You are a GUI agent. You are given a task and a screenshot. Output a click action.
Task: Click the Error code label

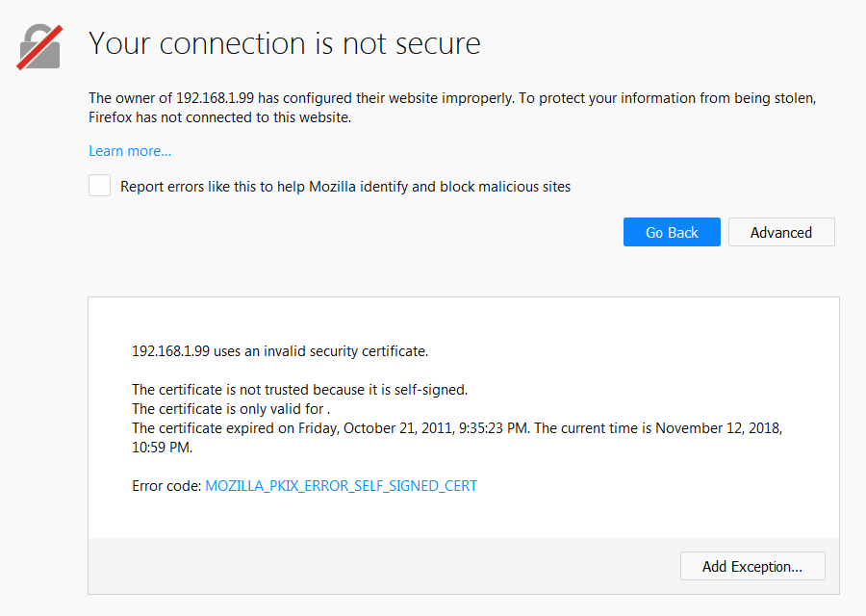click(x=164, y=485)
